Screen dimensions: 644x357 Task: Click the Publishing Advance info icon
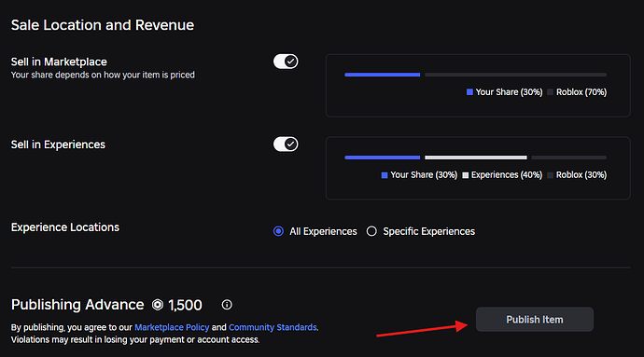pos(227,305)
